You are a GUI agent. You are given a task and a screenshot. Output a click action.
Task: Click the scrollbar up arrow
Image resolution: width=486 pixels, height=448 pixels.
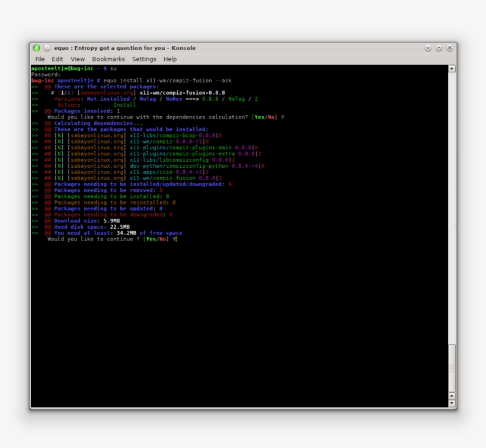[452, 67]
